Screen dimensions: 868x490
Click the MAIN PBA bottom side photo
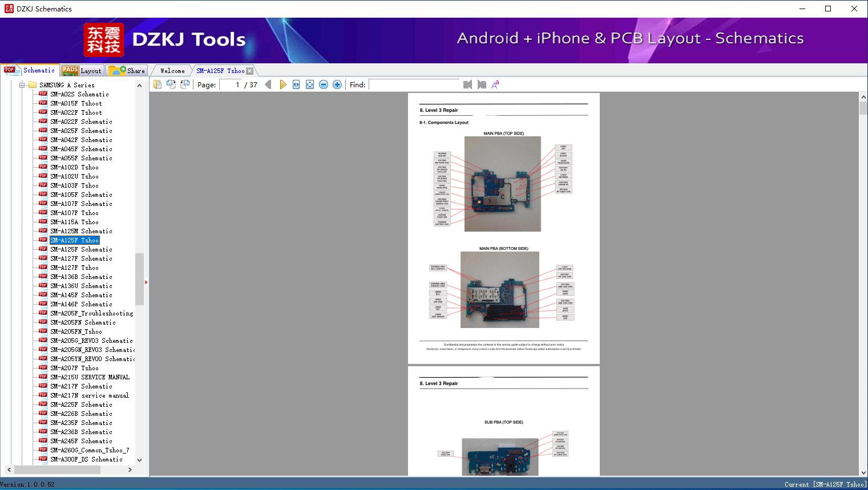[x=500, y=290]
